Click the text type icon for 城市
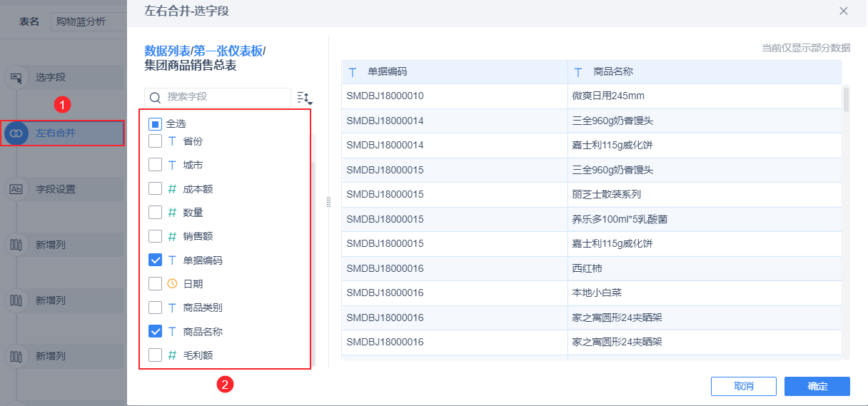This screenshot has height=406, width=868. [x=172, y=165]
